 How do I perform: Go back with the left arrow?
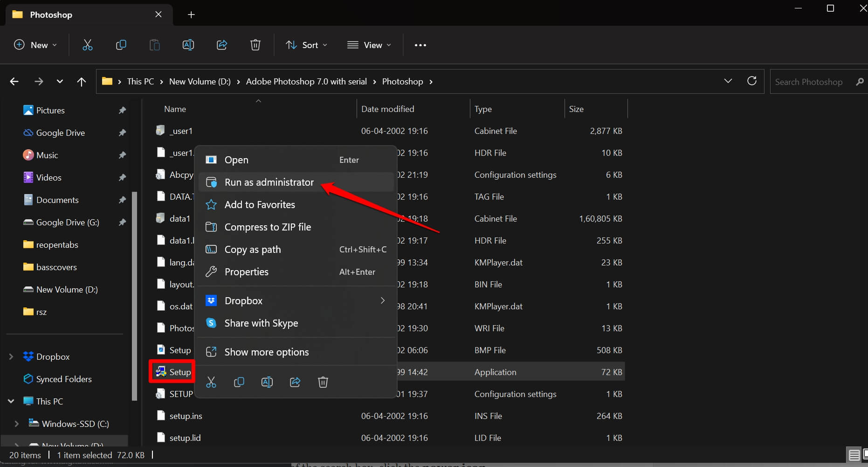pos(14,82)
